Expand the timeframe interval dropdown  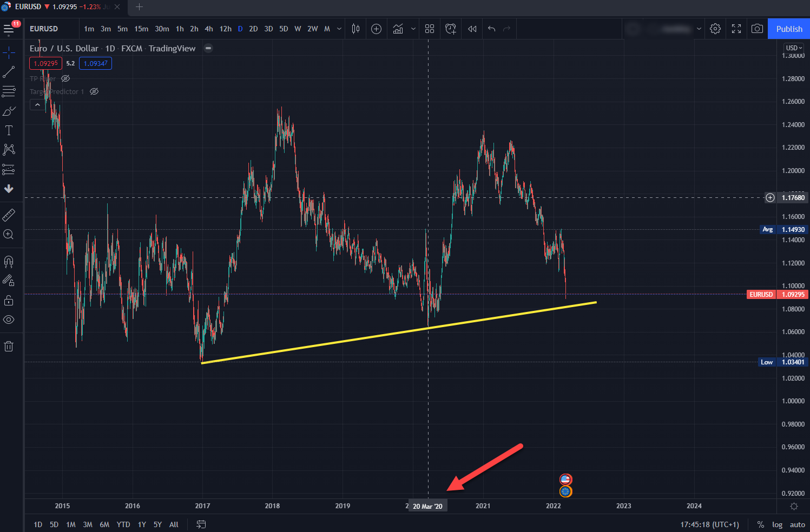339,29
